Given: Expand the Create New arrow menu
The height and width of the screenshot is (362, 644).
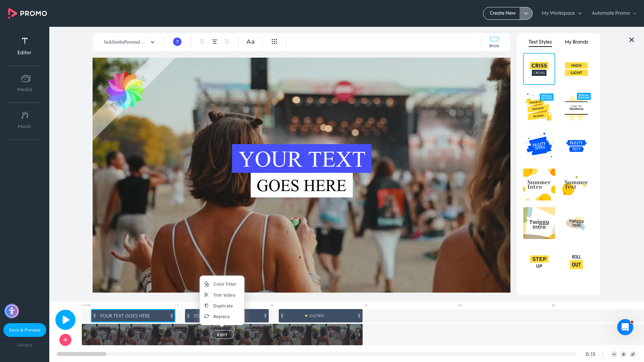Looking at the screenshot, I should pos(526,13).
